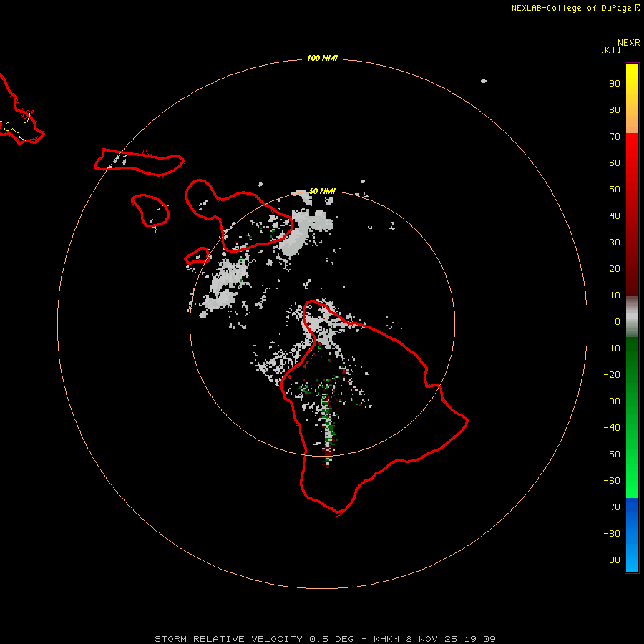Image resolution: width=644 pixels, height=644 pixels.
Task: Click the -70 knot scale label
Action: 612,507
